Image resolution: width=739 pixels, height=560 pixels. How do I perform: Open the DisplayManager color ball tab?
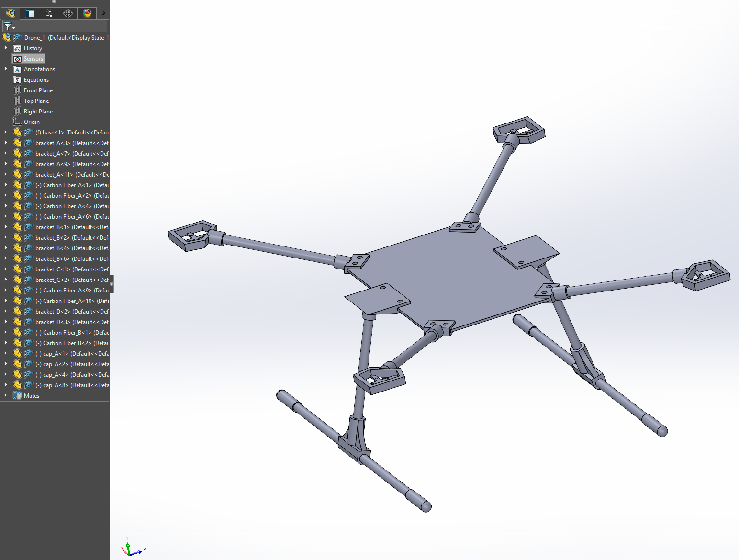pyautogui.click(x=87, y=13)
